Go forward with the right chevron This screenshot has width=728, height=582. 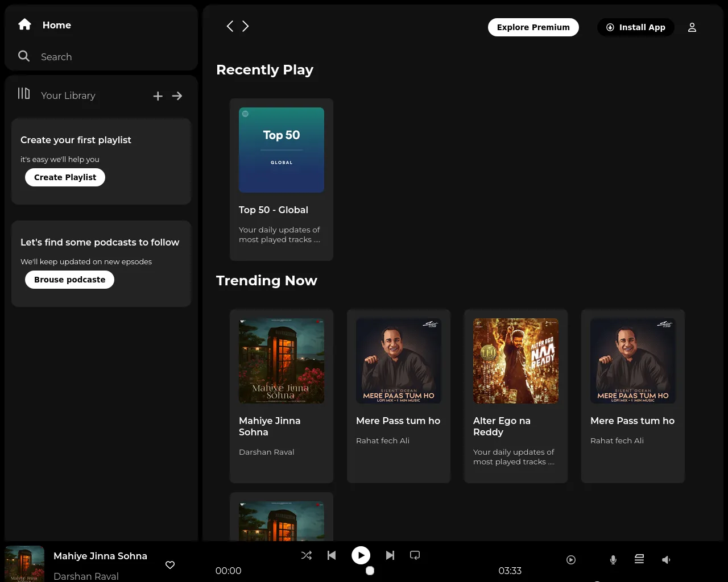pyautogui.click(x=246, y=26)
